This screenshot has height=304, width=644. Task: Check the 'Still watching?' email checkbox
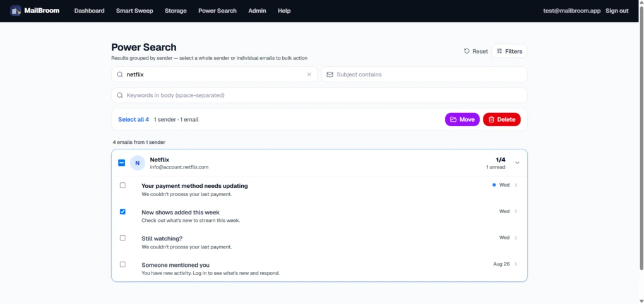tap(122, 238)
